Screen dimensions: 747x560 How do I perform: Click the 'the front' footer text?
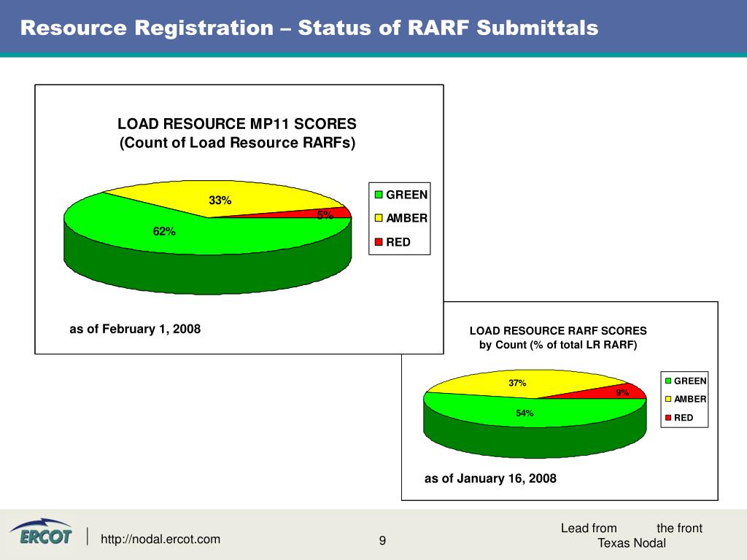click(x=679, y=528)
